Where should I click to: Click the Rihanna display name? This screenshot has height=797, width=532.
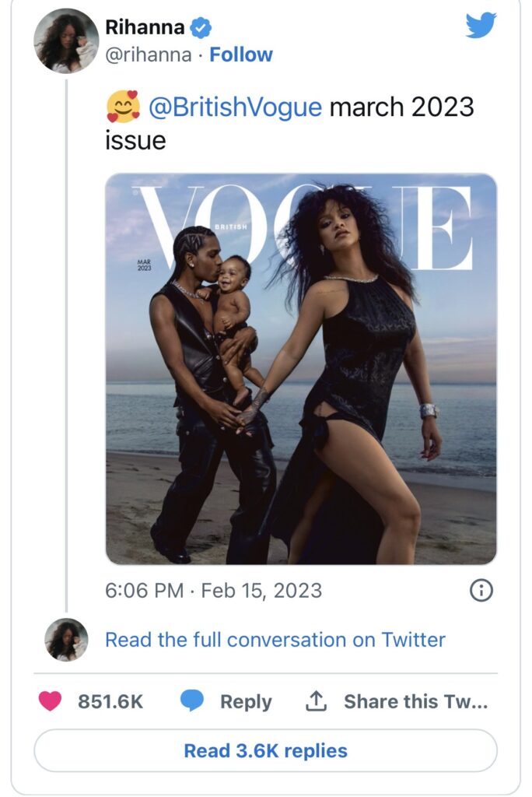[x=145, y=29]
